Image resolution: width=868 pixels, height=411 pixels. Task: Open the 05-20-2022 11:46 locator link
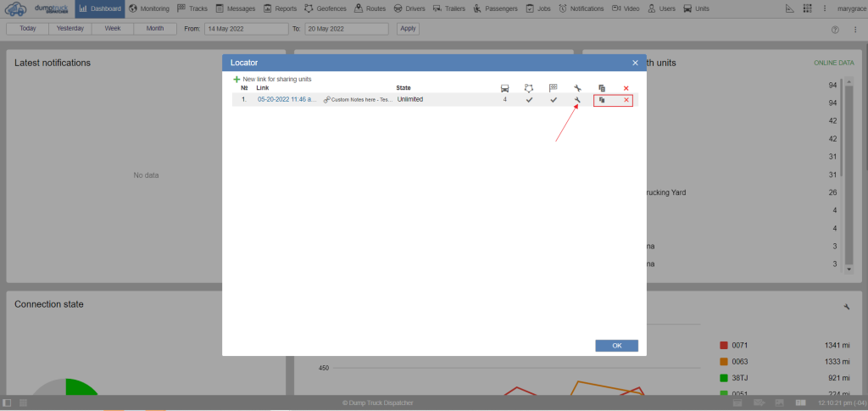(287, 100)
